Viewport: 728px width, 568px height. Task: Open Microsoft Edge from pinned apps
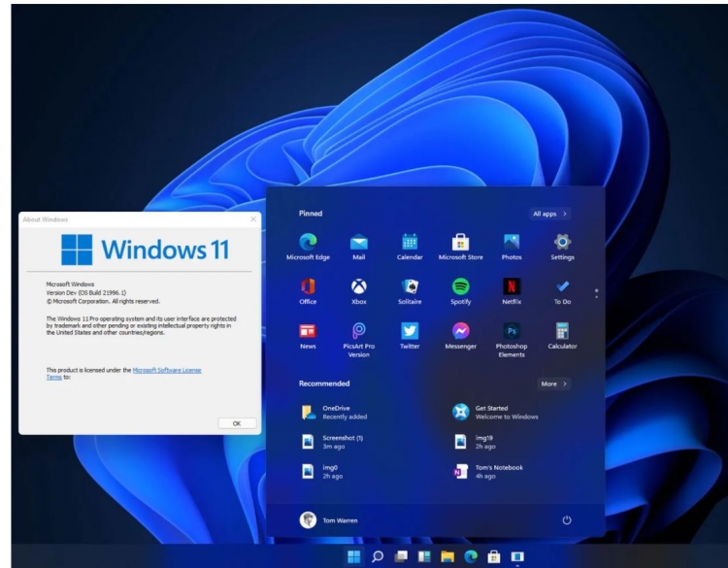point(309,241)
